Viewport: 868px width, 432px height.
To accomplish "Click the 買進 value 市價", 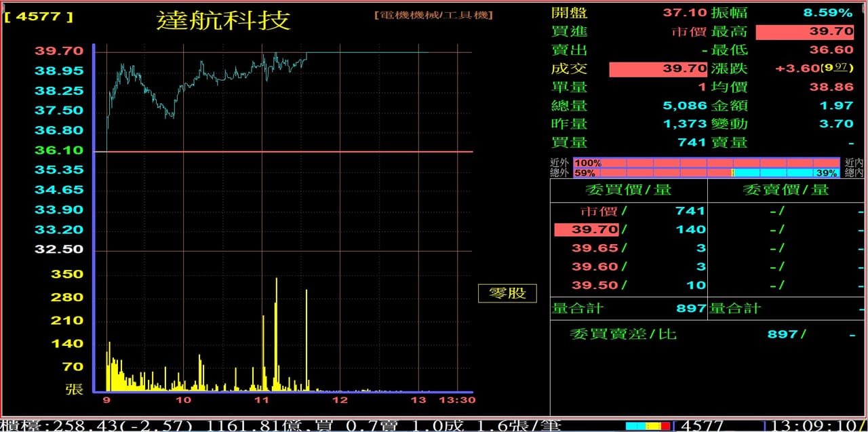I will (688, 31).
